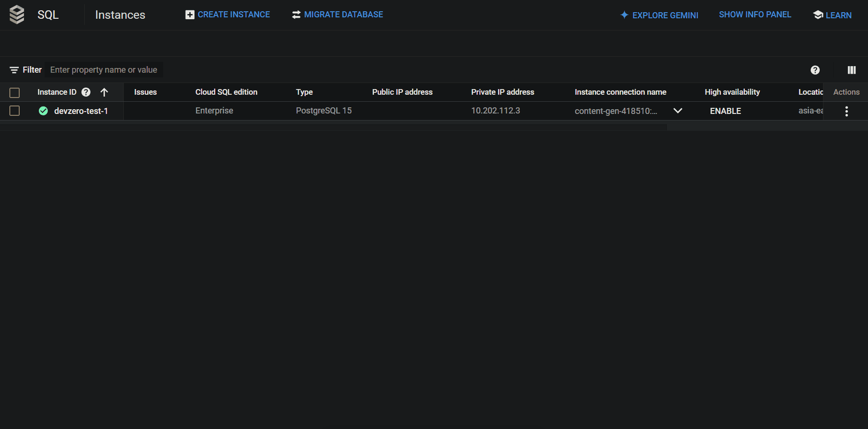This screenshot has width=868, height=429.
Task: Click the Type column header
Action: [304, 92]
